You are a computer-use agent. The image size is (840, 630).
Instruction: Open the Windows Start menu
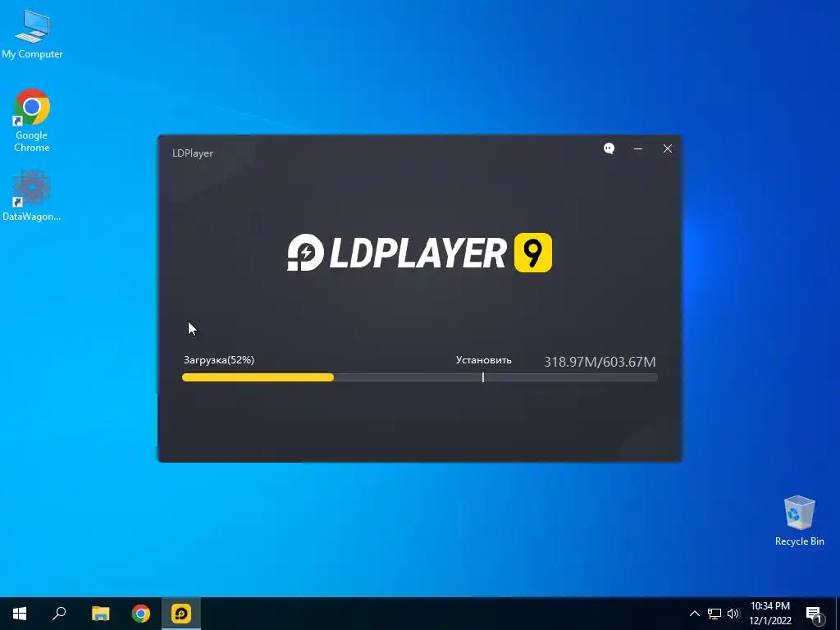[20, 614]
